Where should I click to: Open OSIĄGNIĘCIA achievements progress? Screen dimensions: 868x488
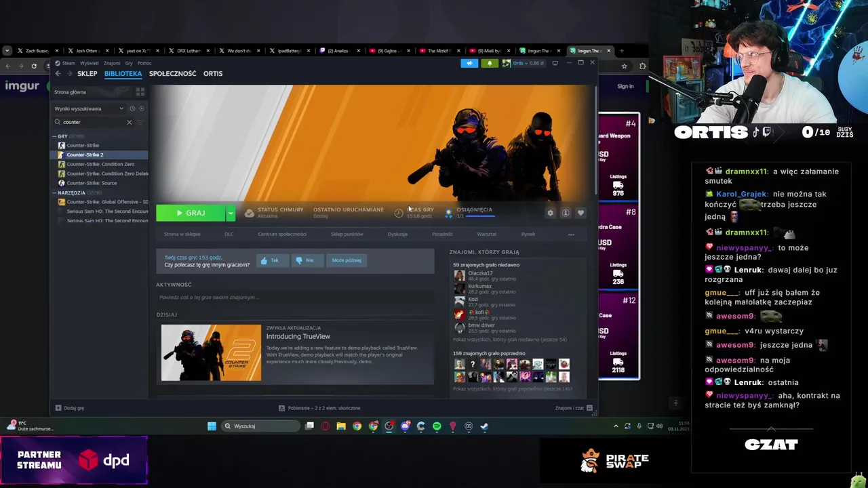pos(469,213)
